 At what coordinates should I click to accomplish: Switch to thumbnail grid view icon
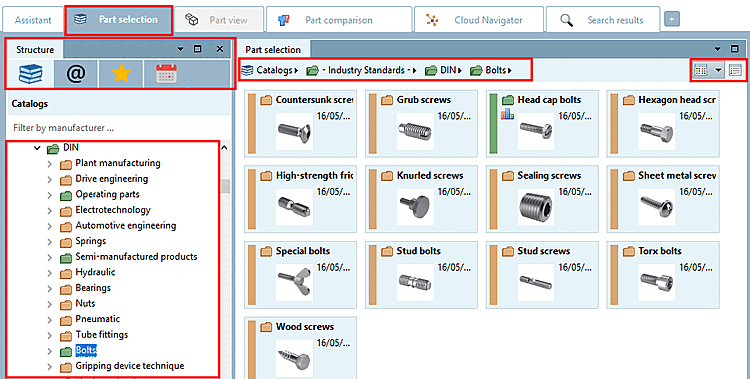pyautogui.click(x=701, y=70)
